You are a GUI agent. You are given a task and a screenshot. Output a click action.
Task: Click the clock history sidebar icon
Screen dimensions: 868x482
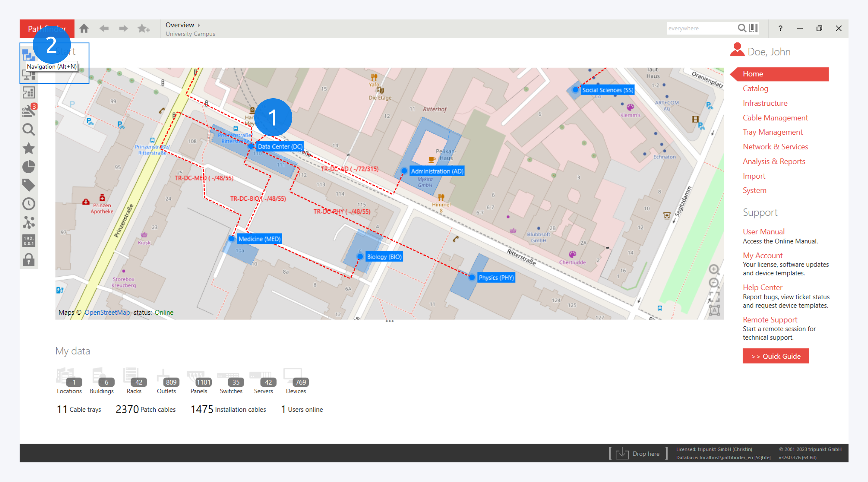point(29,204)
